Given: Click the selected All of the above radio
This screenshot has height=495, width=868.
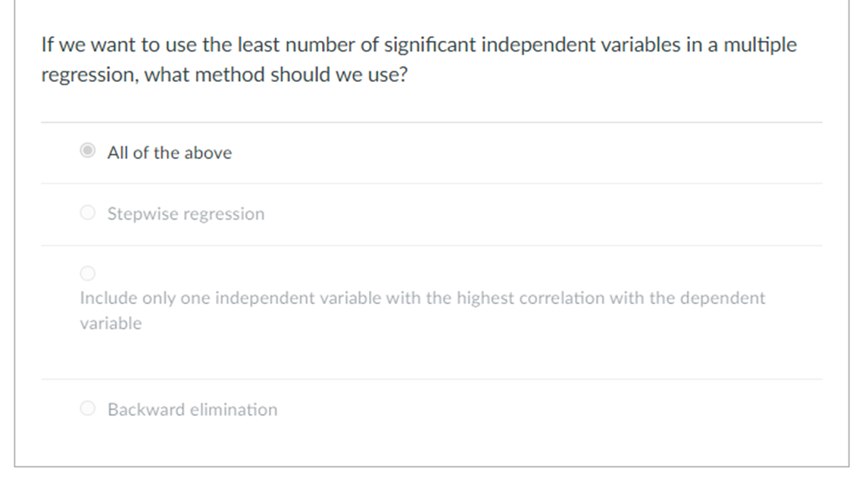Looking at the screenshot, I should tap(88, 152).
